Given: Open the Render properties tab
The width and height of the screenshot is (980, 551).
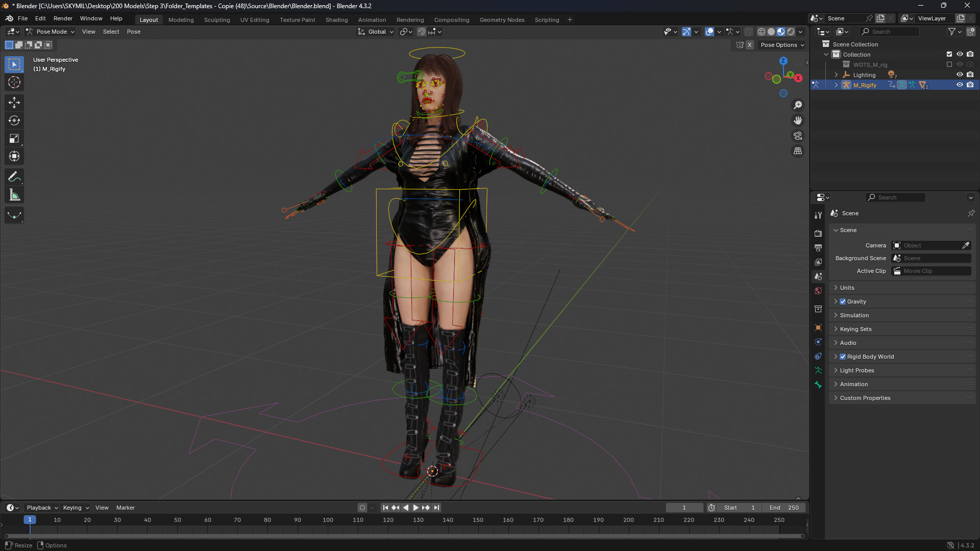Looking at the screenshot, I should click(818, 233).
